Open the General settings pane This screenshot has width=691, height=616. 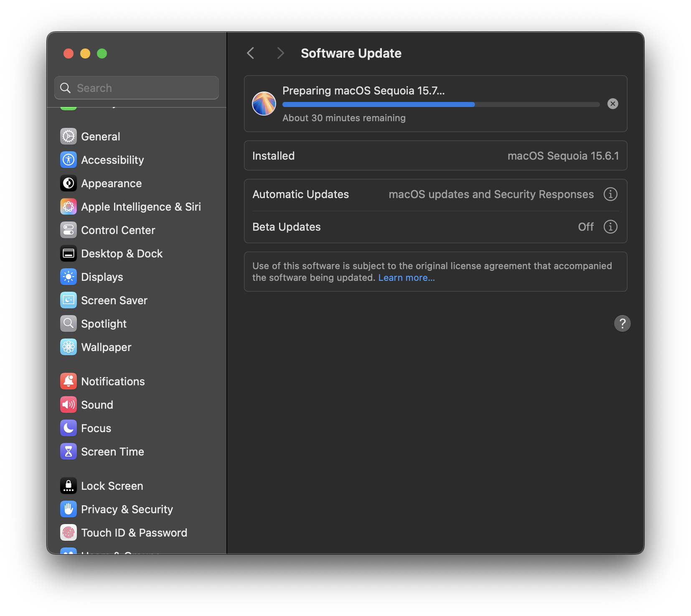point(100,137)
